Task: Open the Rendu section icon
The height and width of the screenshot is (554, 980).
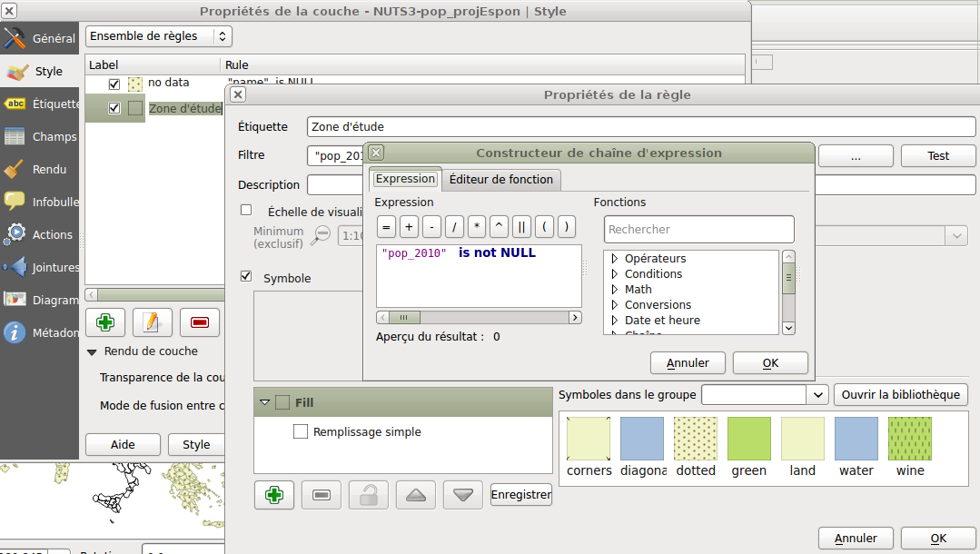Action: click(x=15, y=170)
